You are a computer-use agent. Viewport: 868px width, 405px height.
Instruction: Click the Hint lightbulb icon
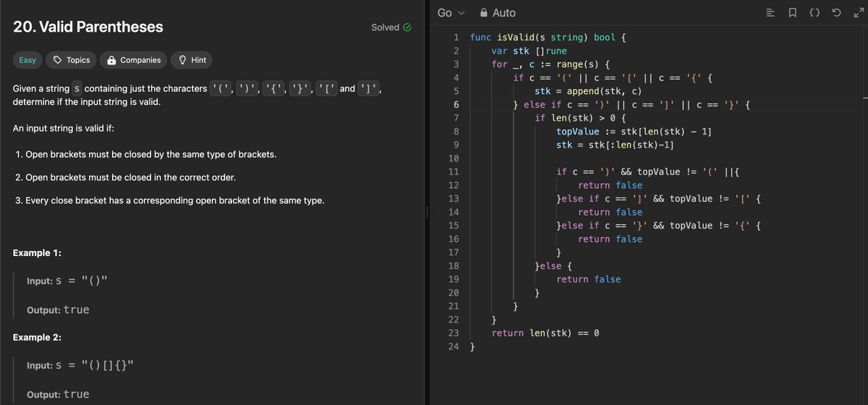183,60
